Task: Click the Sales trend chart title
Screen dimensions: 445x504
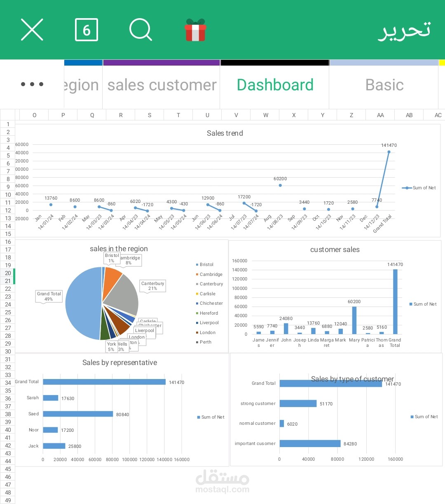Action: 225,133
